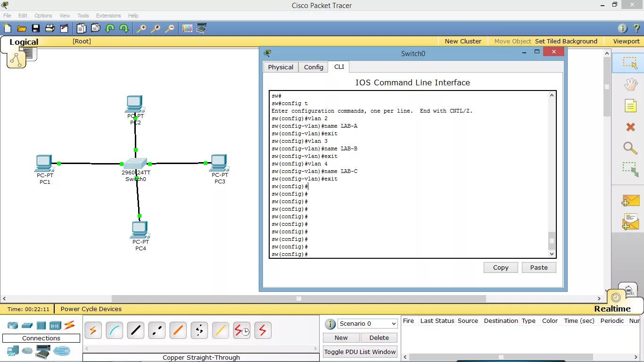Pick the automatic connection type
This screenshot has height=362, width=644.
tap(93, 330)
